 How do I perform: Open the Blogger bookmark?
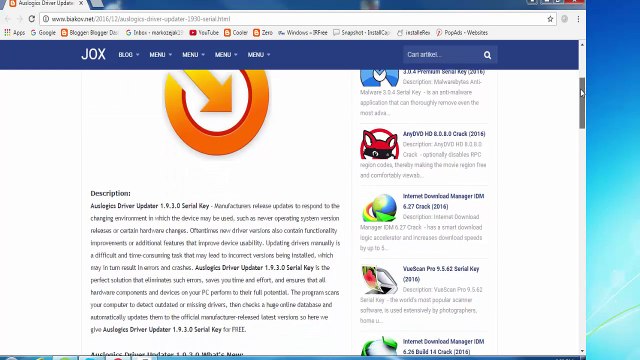click(x=89, y=33)
